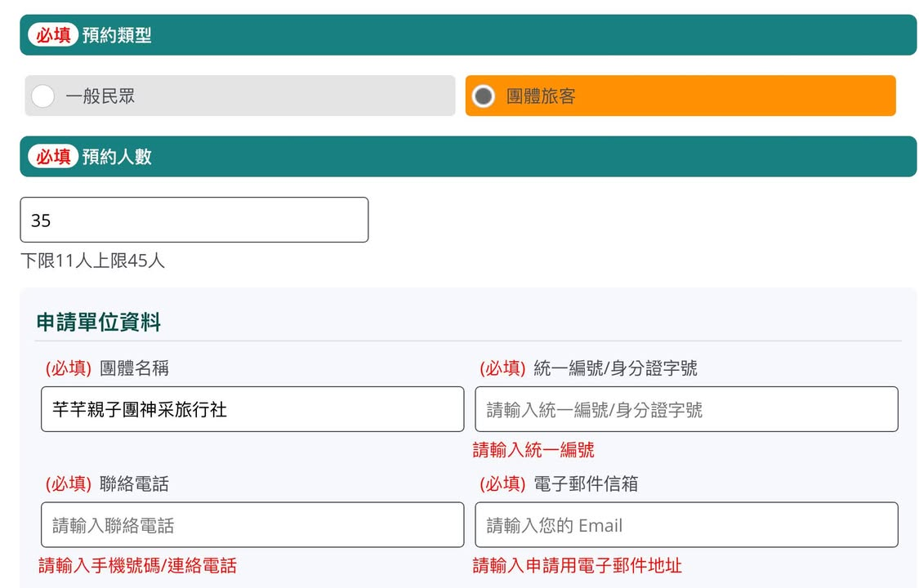Click the 統一編號/身分證字號 input box
The height and width of the screenshot is (588, 919).
(685, 409)
